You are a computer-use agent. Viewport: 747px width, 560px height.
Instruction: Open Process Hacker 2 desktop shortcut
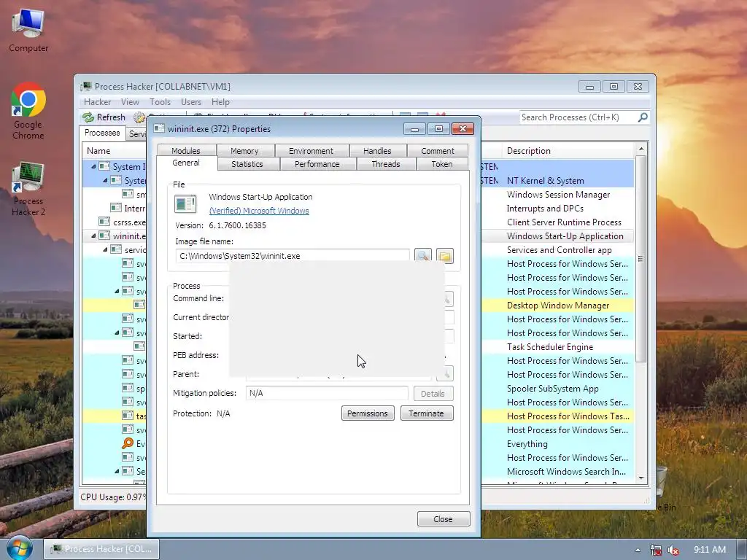click(28, 189)
